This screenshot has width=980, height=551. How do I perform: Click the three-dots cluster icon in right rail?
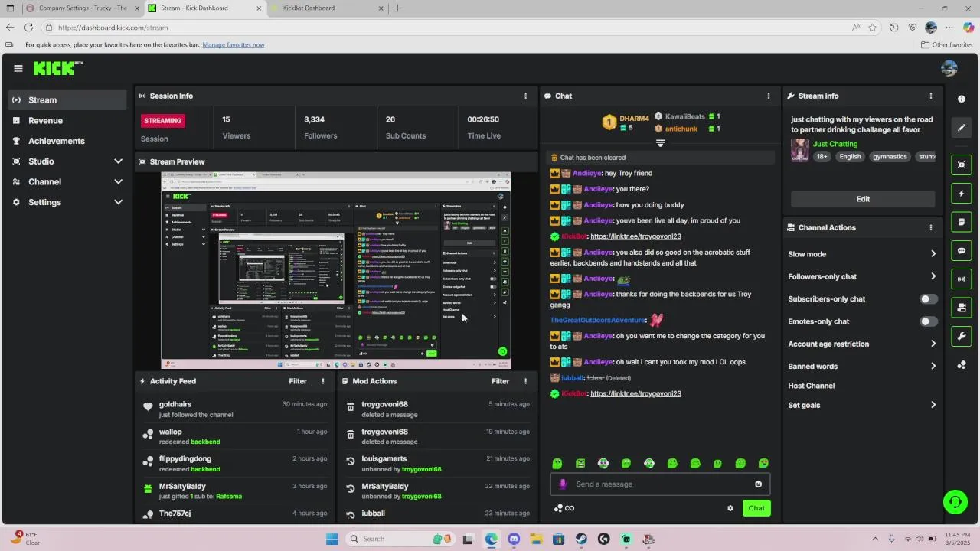[x=962, y=365]
